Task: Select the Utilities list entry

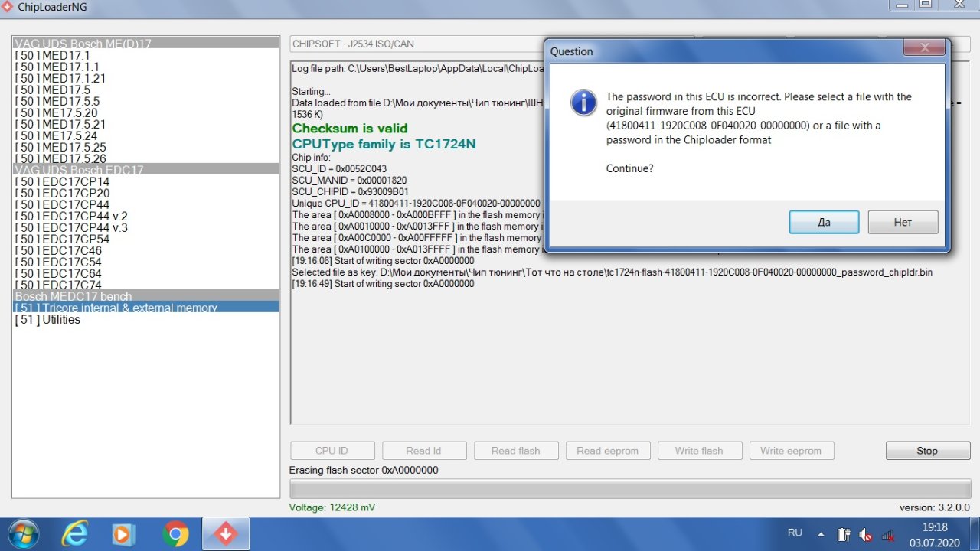Action: coord(47,320)
